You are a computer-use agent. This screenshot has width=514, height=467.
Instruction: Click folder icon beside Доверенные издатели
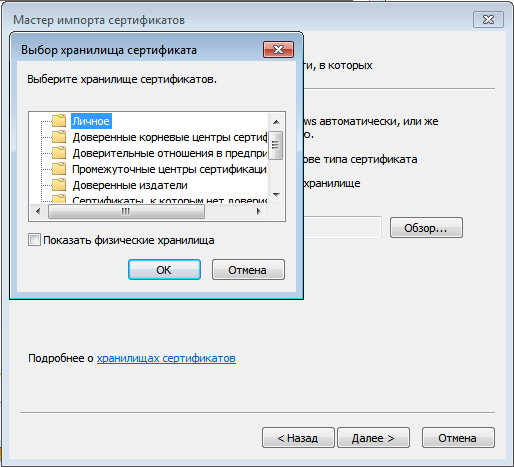59,185
